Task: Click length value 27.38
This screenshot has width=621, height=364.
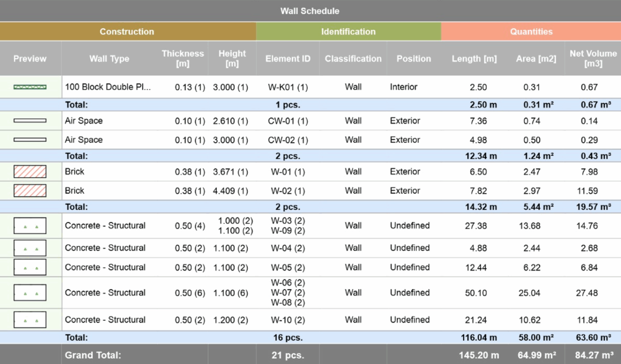Action: (x=476, y=226)
